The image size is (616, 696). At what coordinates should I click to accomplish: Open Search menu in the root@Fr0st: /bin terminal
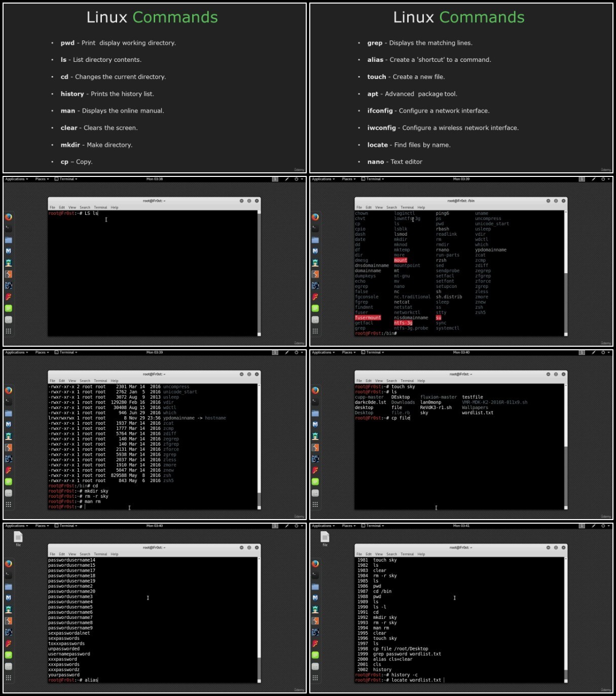pos(391,207)
